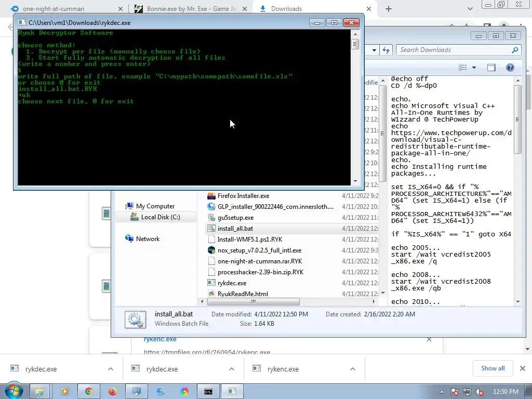Open Explorer help with the question mark icon
The image size is (532, 399).
pyautogui.click(x=510, y=68)
